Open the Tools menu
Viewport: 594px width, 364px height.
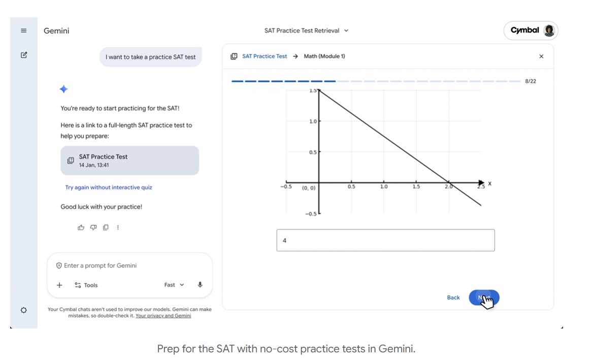pos(86,285)
